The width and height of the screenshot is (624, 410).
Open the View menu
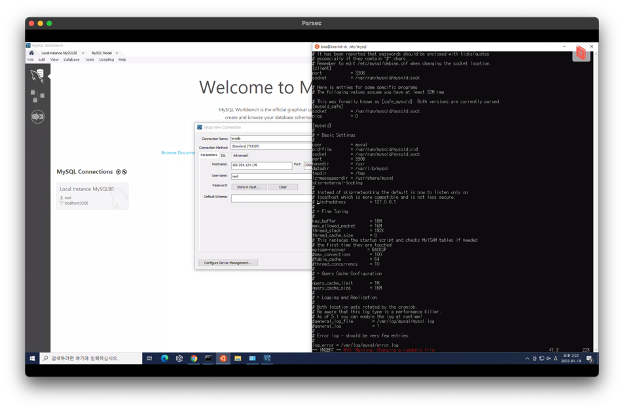55,60
